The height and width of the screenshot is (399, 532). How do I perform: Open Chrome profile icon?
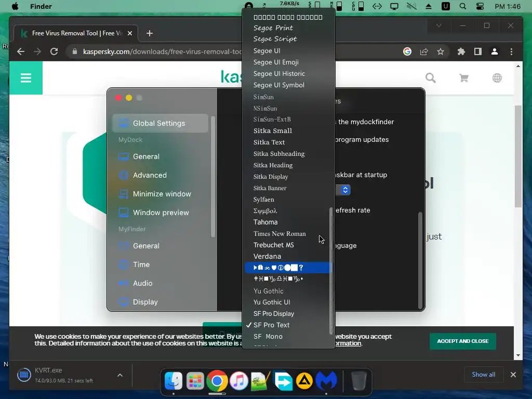(x=495, y=51)
